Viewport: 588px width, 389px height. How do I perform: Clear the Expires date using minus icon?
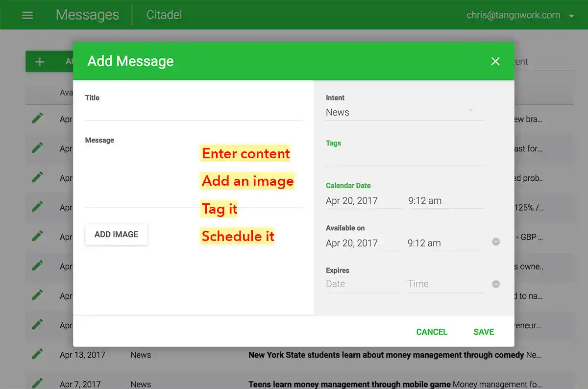pos(496,284)
